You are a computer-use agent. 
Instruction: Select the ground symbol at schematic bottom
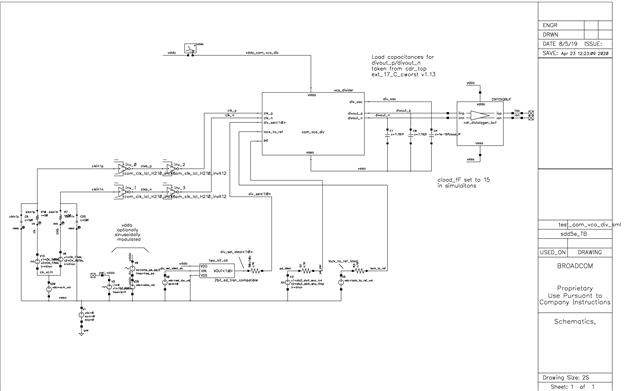(81, 334)
